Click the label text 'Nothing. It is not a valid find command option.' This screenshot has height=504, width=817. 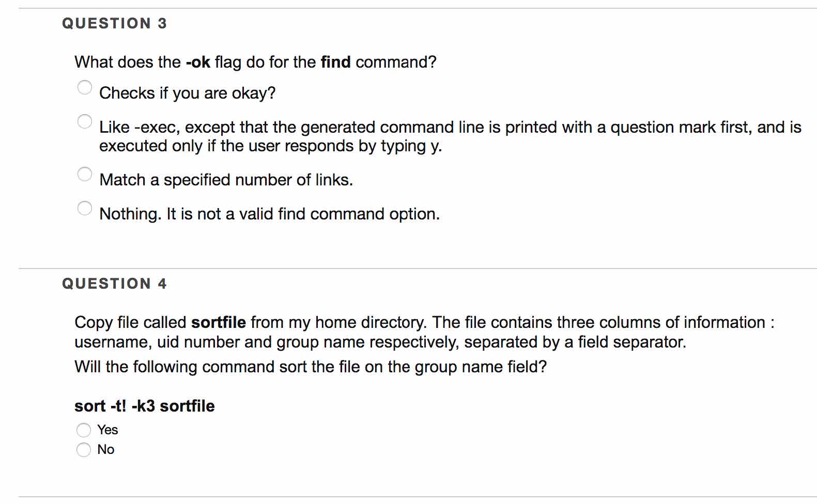coord(269,214)
